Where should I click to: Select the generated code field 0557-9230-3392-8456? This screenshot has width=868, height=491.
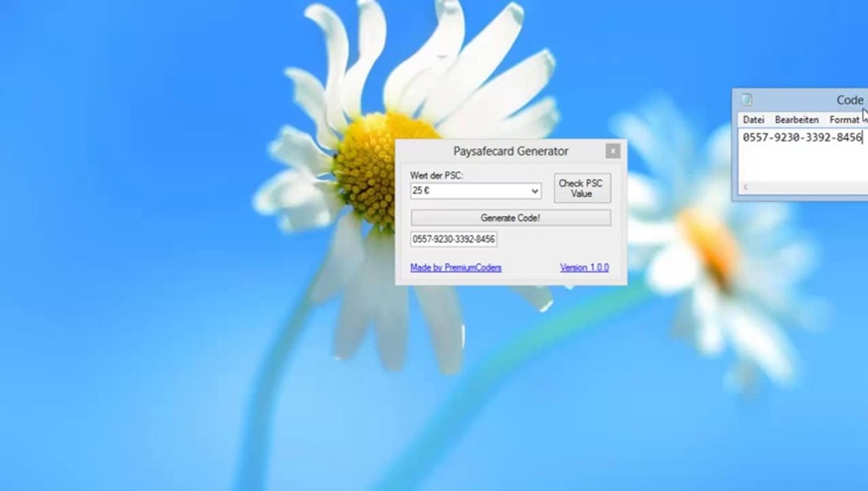(454, 239)
